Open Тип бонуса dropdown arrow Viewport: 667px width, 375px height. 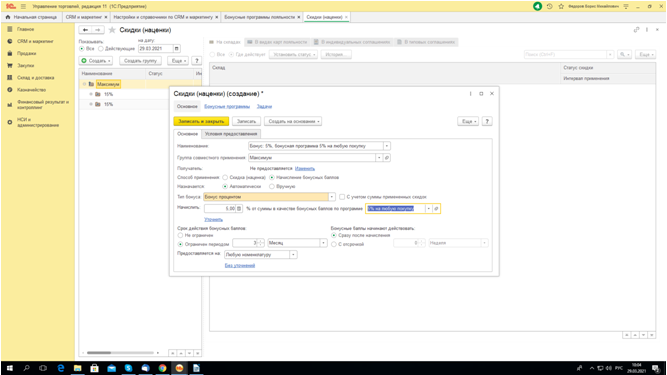[332, 197]
